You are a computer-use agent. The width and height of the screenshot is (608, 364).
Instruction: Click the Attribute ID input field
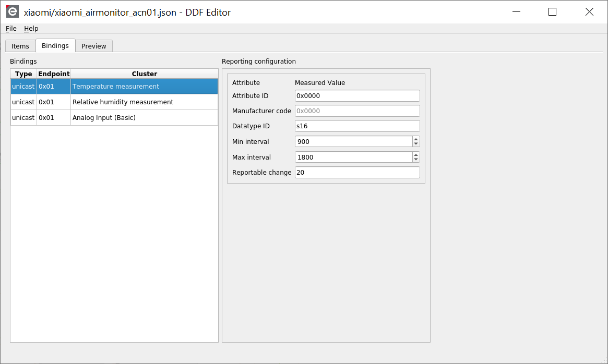click(357, 96)
